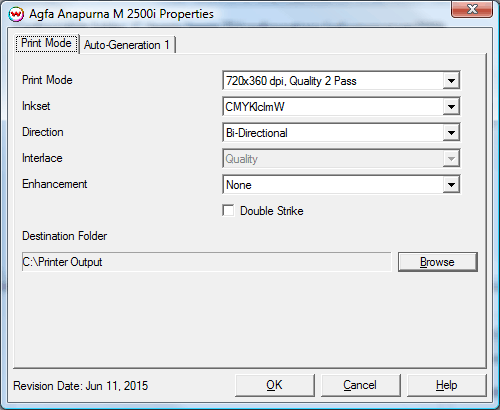The width and height of the screenshot is (500, 410).
Task: Confirm settings with the OK button
Action: coord(275,385)
